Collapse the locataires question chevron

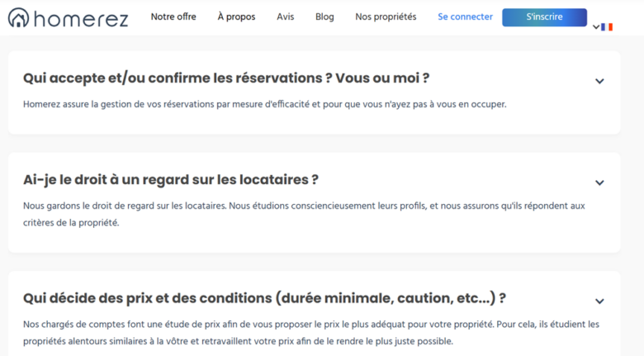click(x=599, y=183)
